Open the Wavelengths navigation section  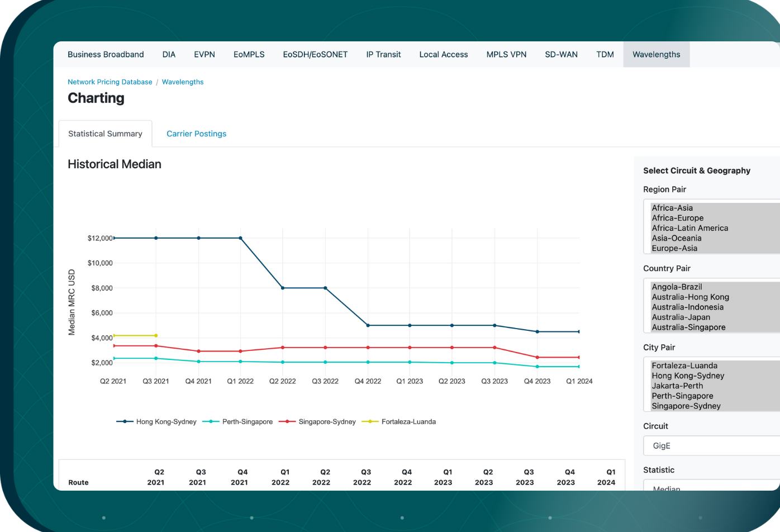[656, 54]
